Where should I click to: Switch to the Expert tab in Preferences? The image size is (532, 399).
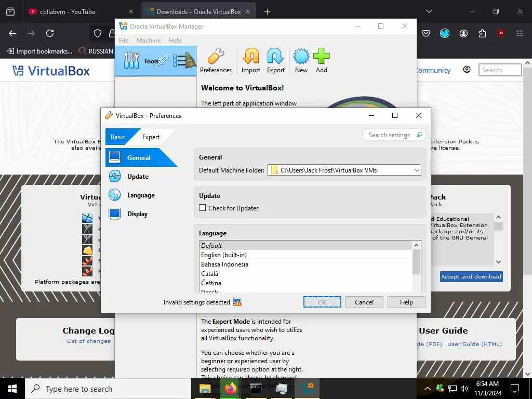pyautogui.click(x=151, y=137)
